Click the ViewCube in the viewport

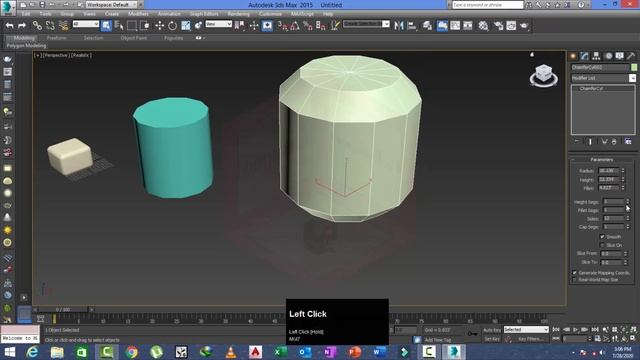tap(544, 75)
